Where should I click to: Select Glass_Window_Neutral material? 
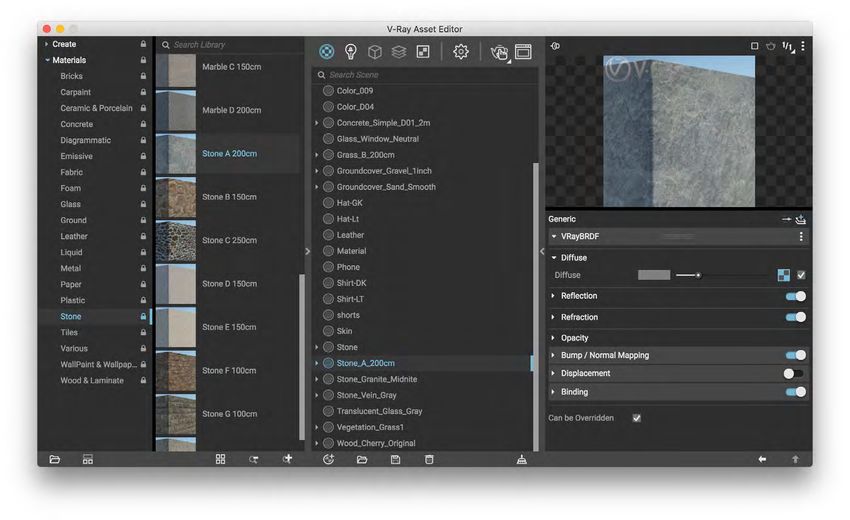377,139
